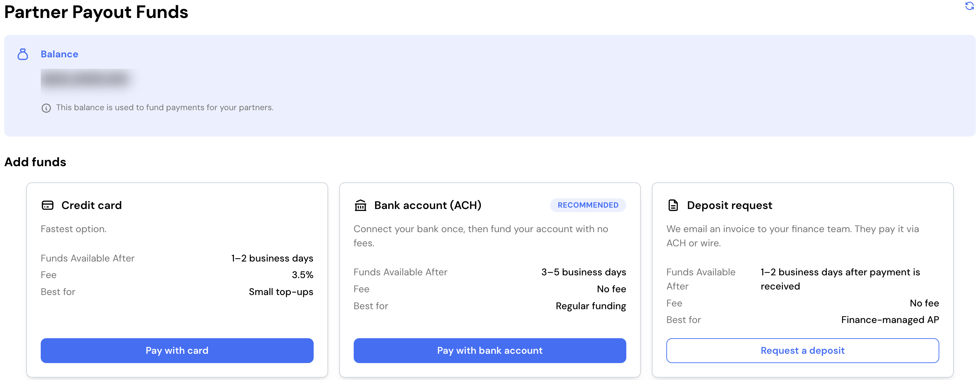Screen dimensions: 980x380
Task: Click Request a deposit button
Action: point(802,350)
